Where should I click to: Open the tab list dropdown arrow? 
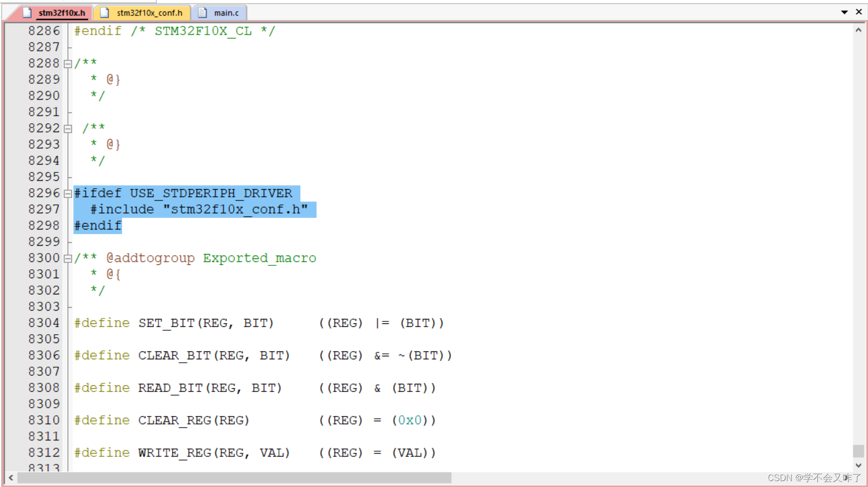point(844,12)
